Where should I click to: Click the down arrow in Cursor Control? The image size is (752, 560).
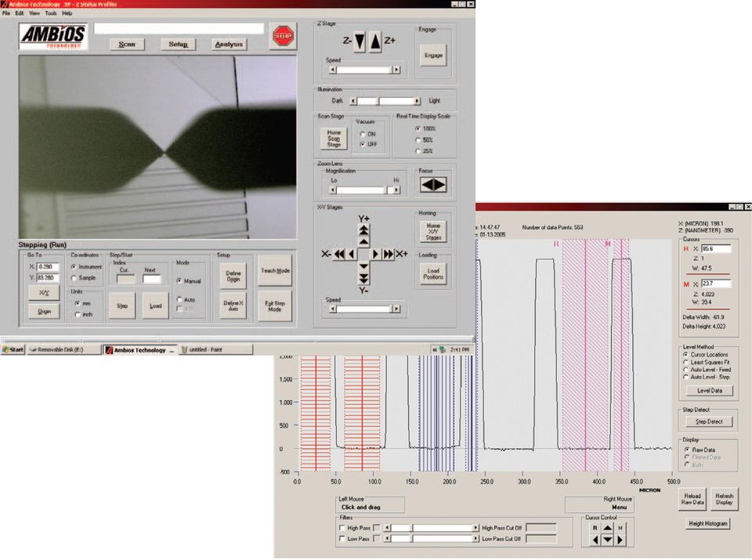[x=607, y=540]
